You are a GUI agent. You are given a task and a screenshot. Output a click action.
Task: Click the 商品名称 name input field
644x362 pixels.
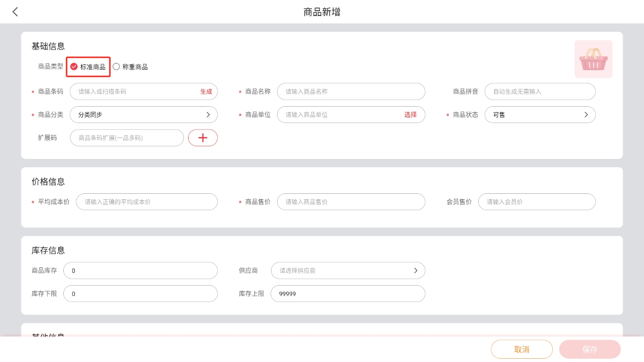pyautogui.click(x=351, y=92)
